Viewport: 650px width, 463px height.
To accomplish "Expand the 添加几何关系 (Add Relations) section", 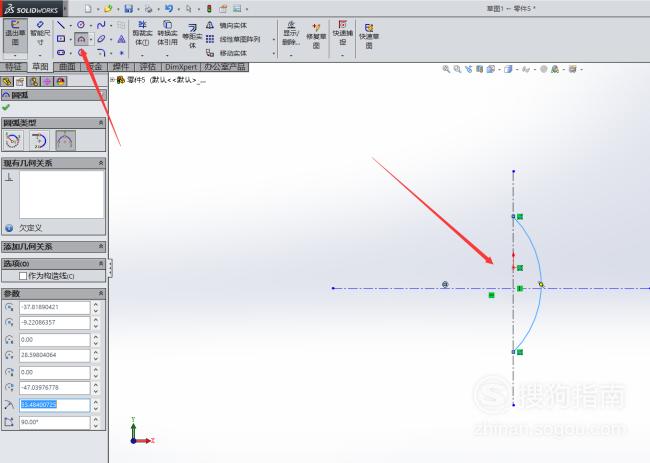I will pyautogui.click(x=101, y=247).
